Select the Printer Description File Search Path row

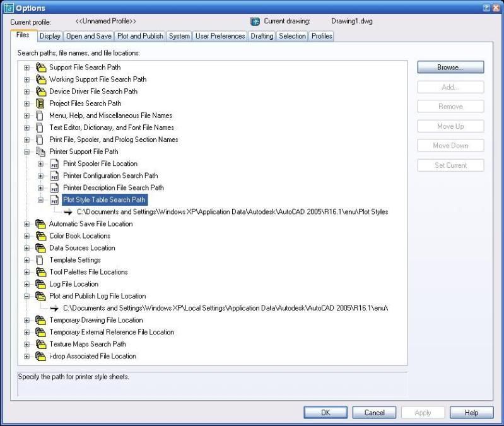(x=114, y=188)
